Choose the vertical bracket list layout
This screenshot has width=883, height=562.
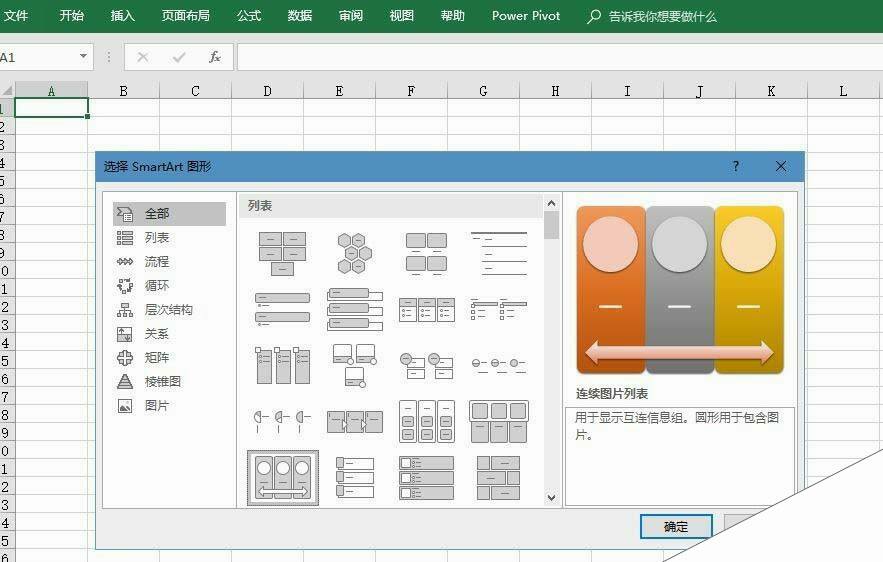click(426, 478)
